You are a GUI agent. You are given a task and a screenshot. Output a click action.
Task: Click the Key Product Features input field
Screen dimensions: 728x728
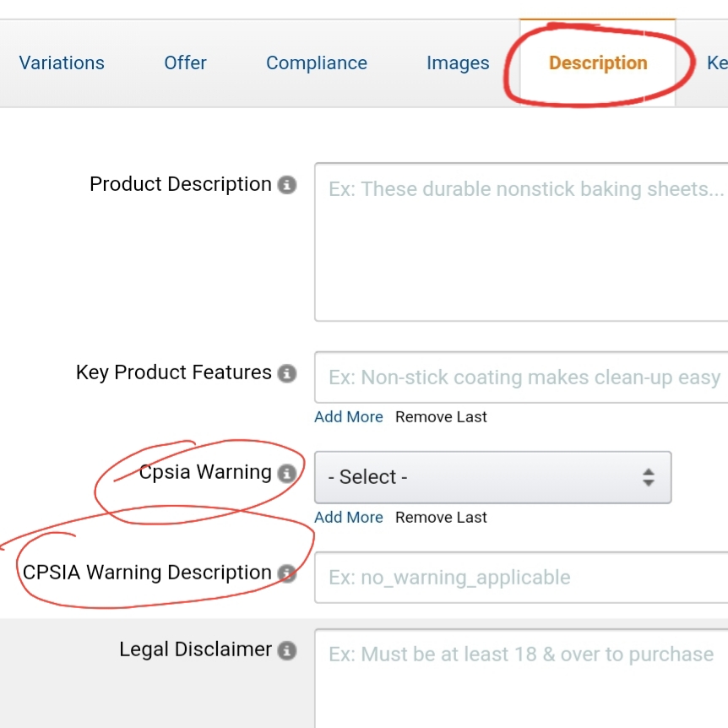pos(521,378)
